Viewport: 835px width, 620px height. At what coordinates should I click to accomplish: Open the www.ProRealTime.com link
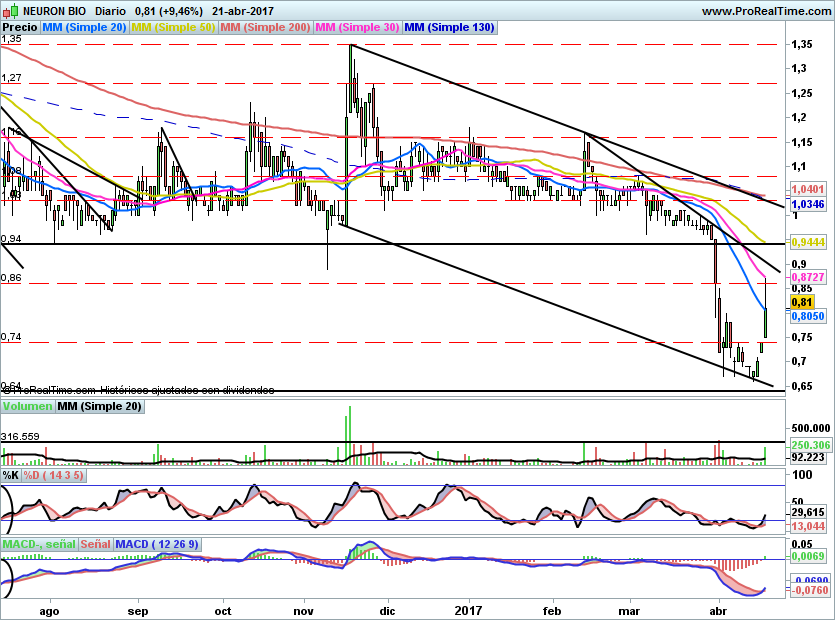(765, 10)
